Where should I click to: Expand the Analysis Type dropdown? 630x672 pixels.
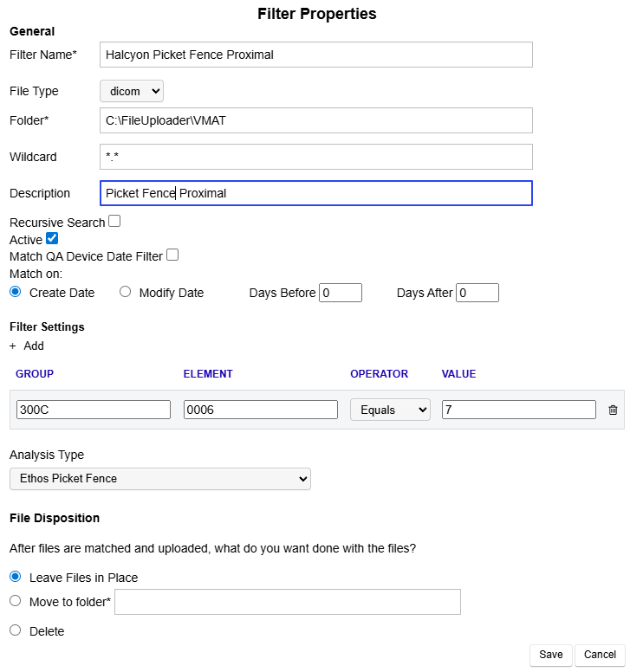[x=159, y=478]
